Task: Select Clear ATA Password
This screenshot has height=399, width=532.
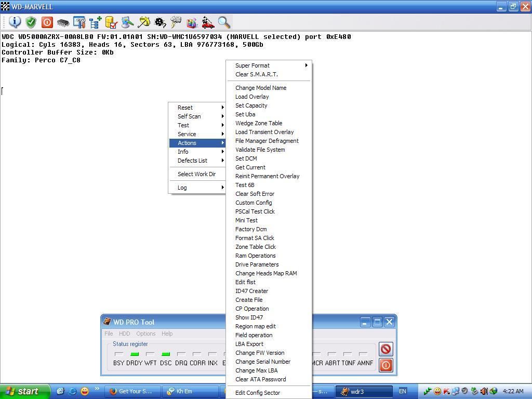Action: coord(269,379)
